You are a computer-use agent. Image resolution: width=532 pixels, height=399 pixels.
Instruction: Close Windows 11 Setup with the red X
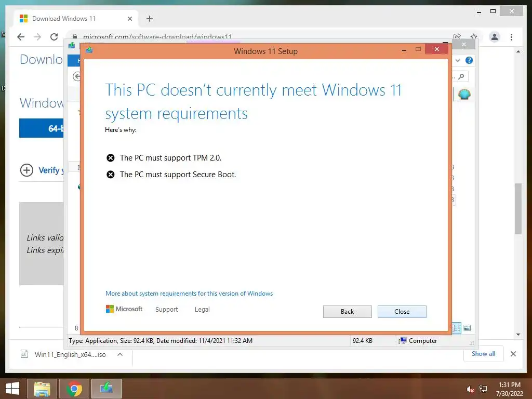[436, 49]
